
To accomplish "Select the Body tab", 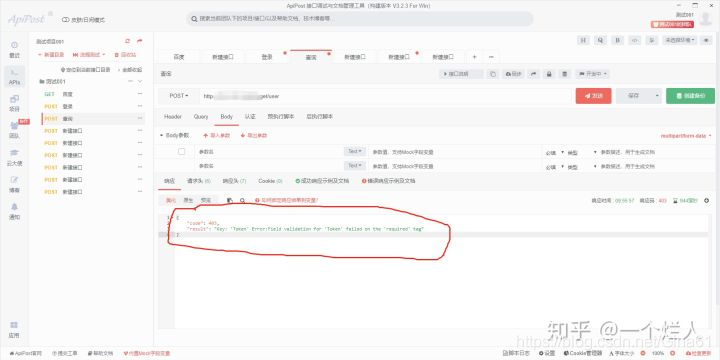I will point(226,117).
